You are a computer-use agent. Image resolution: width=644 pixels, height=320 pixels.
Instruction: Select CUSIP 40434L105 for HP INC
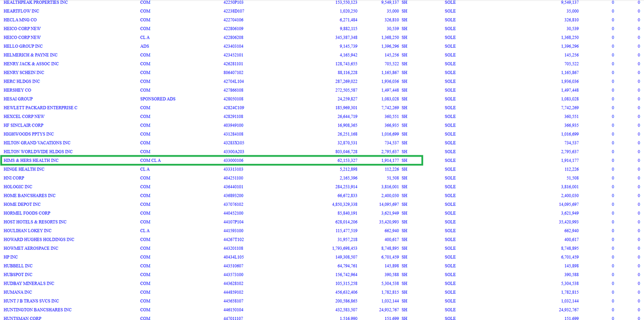(233, 257)
